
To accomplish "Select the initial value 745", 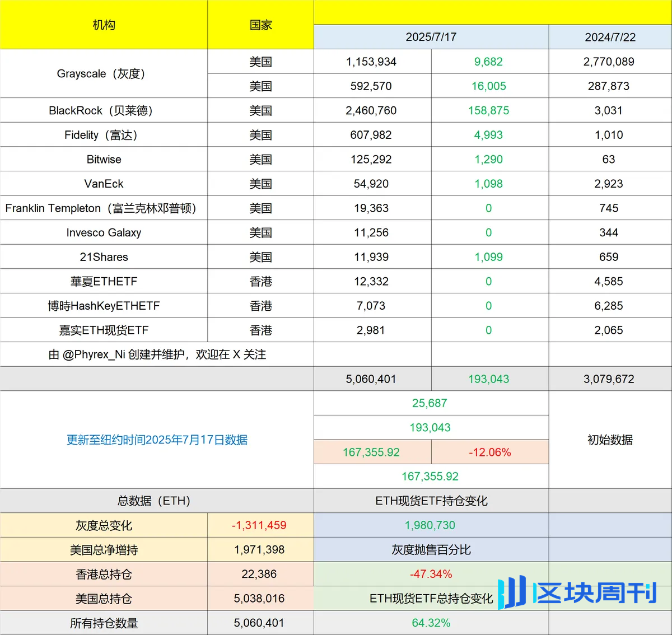I will (609, 208).
